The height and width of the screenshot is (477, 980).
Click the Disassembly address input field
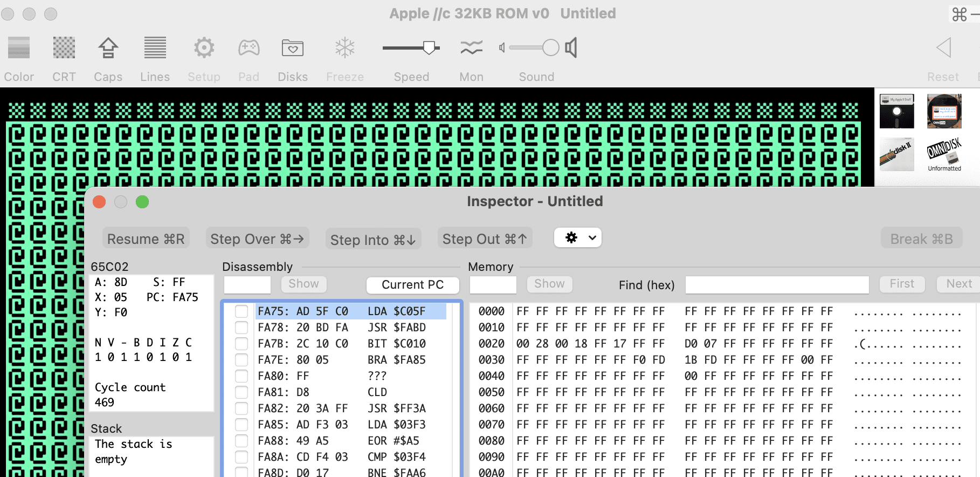click(247, 284)
